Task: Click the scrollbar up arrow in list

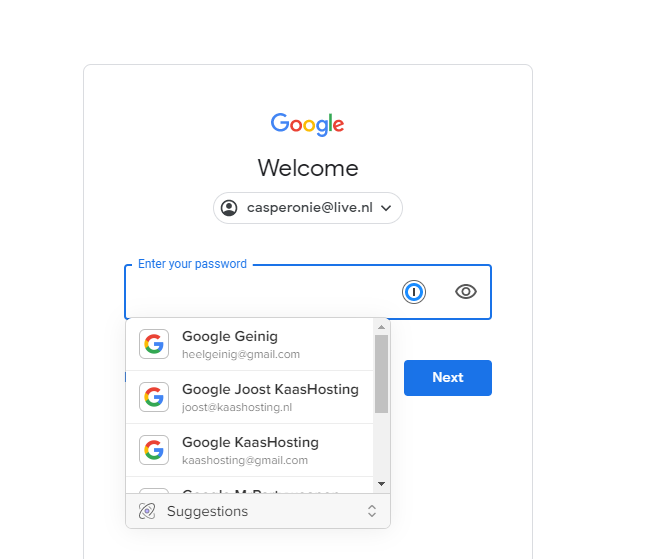Action: tap(381, 327)
